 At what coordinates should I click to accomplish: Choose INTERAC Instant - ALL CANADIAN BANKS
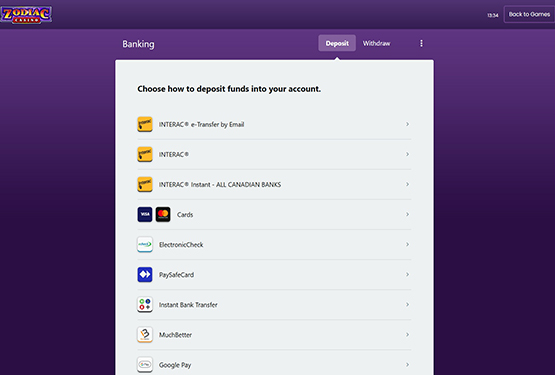pyautogui.click(x=220, y=185)
